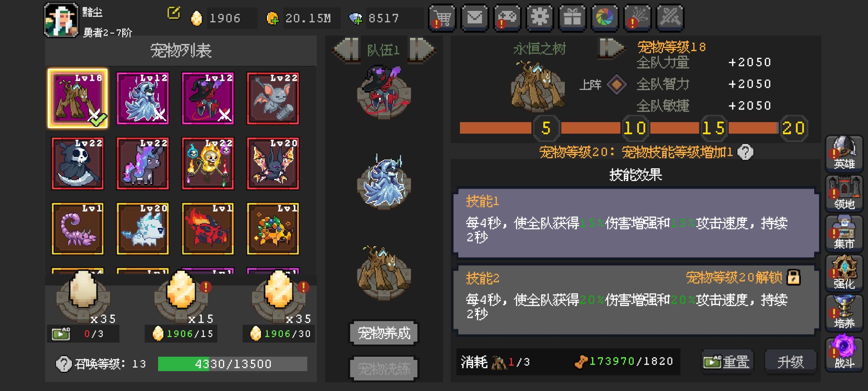Open the colorful wheel icon
868x391 pixels.
[605, 18]
